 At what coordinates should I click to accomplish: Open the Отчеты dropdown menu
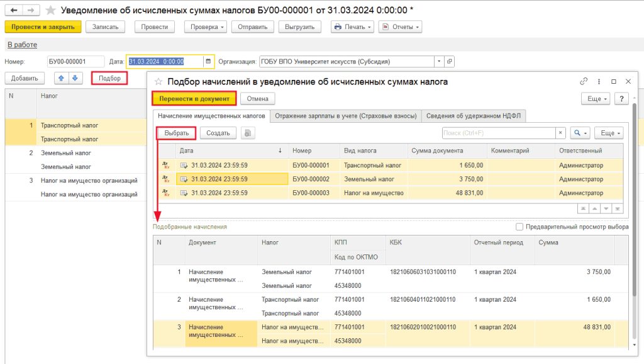pyautogui.click(x=400, y=27)
